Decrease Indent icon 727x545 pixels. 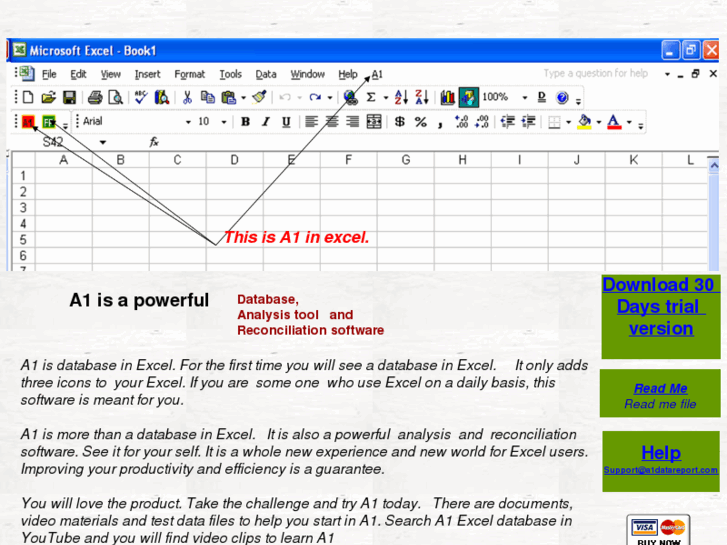508,122
